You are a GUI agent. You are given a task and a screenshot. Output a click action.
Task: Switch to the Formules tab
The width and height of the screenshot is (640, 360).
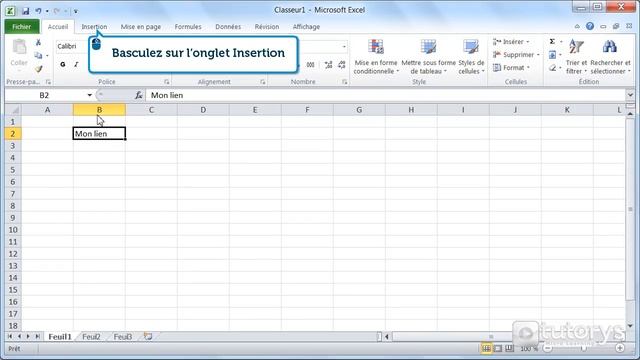pos(188,27)
